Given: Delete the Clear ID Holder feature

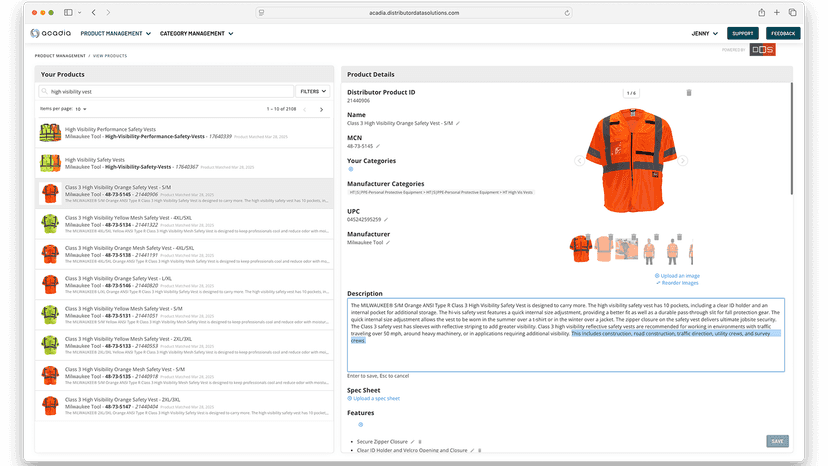Looking at the screenshot, I should coord(479,451).
